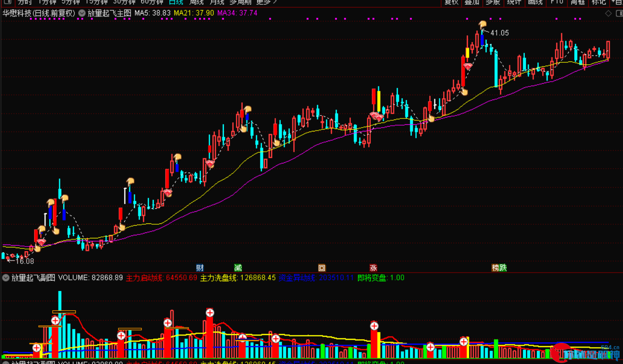Click the 减 event marker
The width and height of the screenshot is (623, 364).
[x=238, y=268]
